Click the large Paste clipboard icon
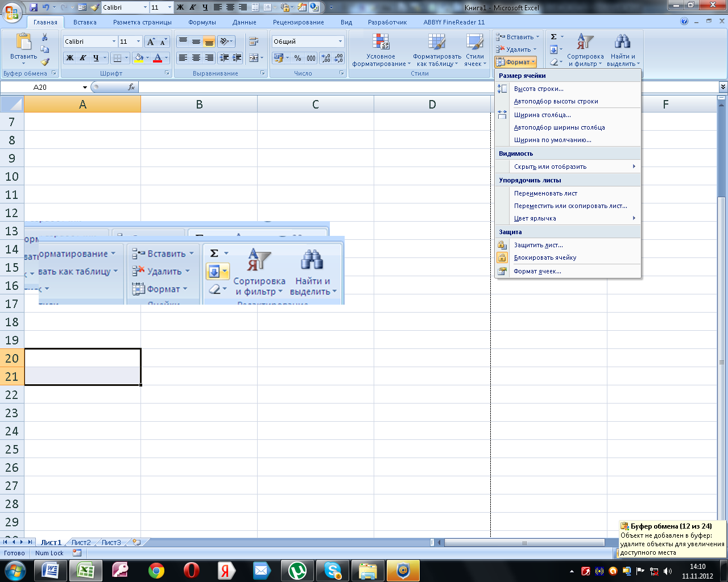This screenshot has height=582, width=728. point(24,43)
